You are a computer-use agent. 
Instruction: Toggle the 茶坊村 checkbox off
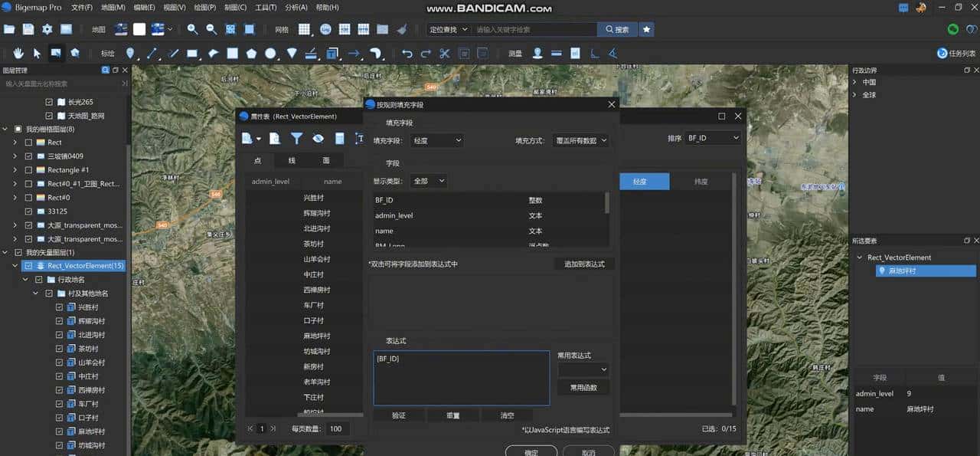pos(59,348)
